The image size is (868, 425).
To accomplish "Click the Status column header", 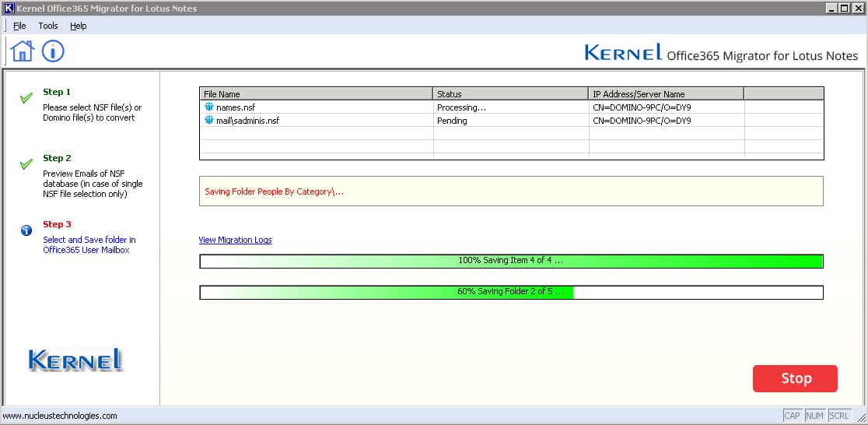I will [510, 93].
